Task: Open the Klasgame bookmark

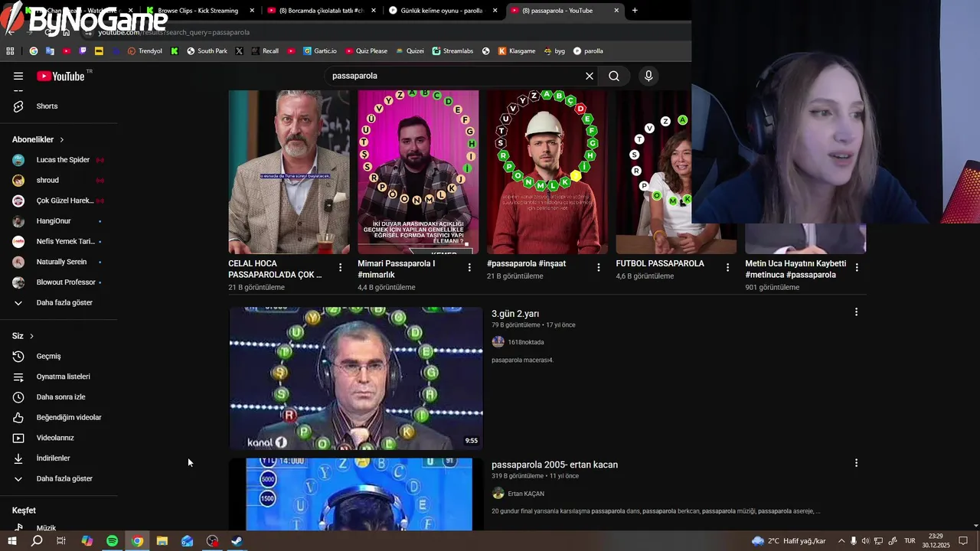Action: pyautogui.click(x=517, y=51)
